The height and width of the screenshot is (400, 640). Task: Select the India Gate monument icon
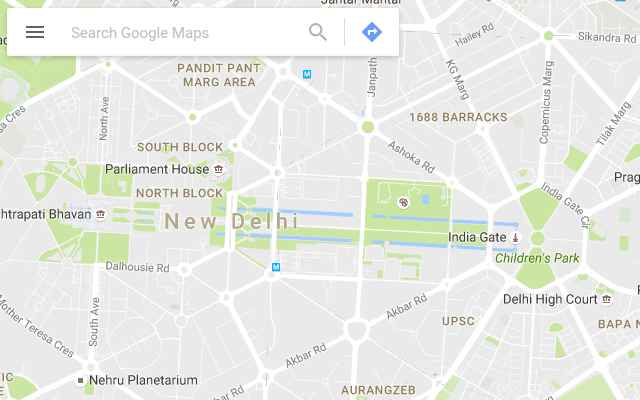(516, 237)
